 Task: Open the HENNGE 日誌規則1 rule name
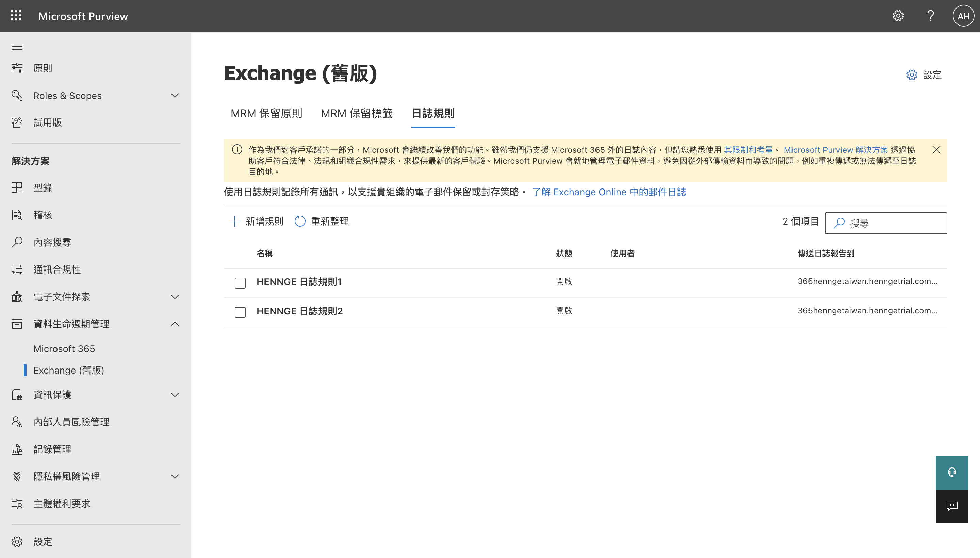tap(299, 282)
